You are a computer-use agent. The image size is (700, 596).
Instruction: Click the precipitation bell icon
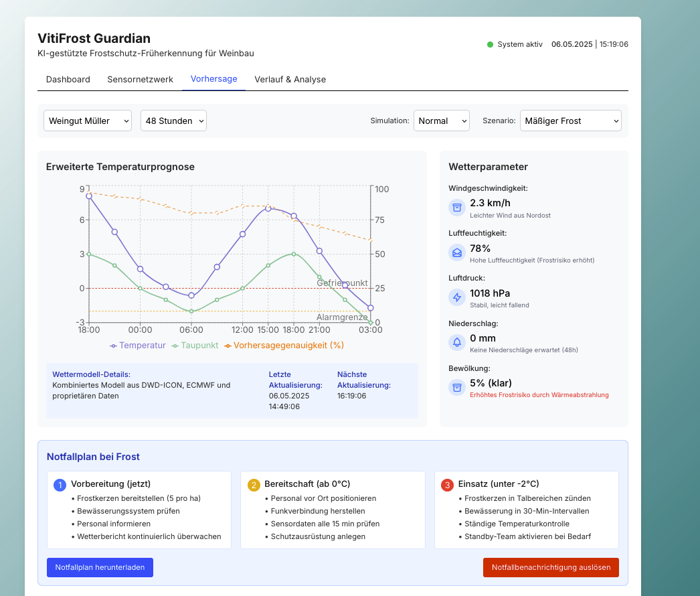click(456, 343)
